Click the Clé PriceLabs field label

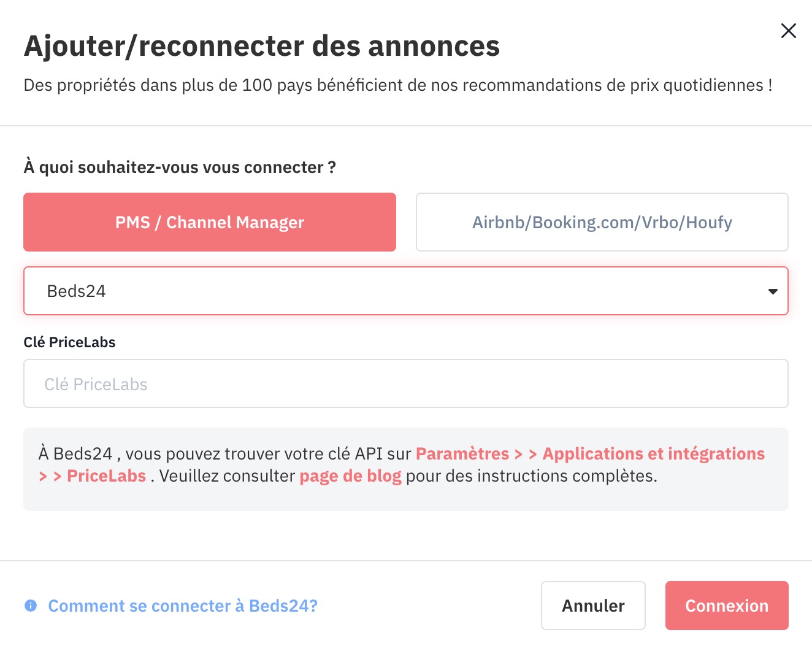click(69, 342)
